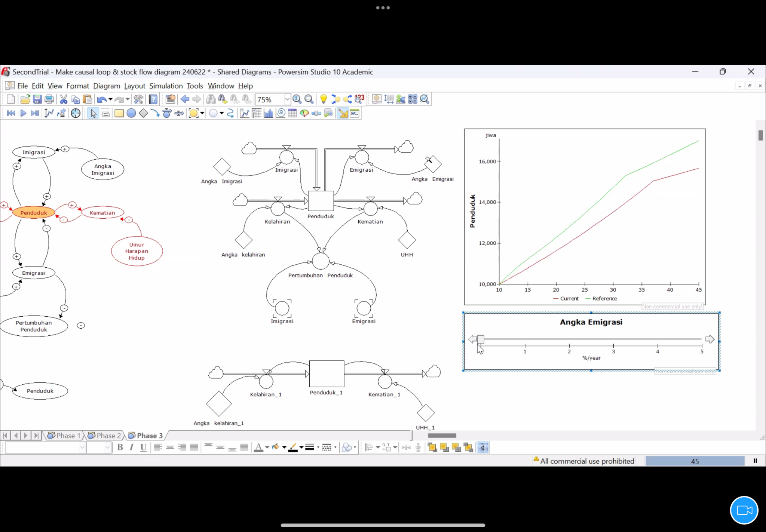Image resolution: width=766 pixels, height=532 pixels.
Task: Insert a gauge control
Action: pos(304,113)
